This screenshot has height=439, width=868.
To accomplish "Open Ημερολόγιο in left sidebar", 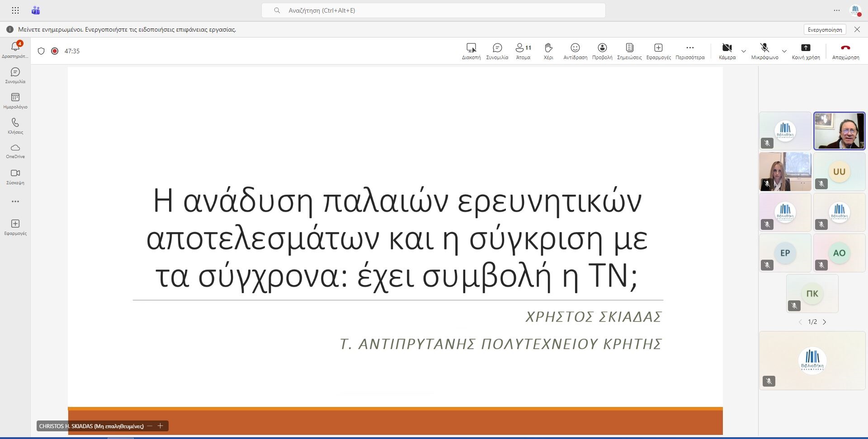I will 15,101.
